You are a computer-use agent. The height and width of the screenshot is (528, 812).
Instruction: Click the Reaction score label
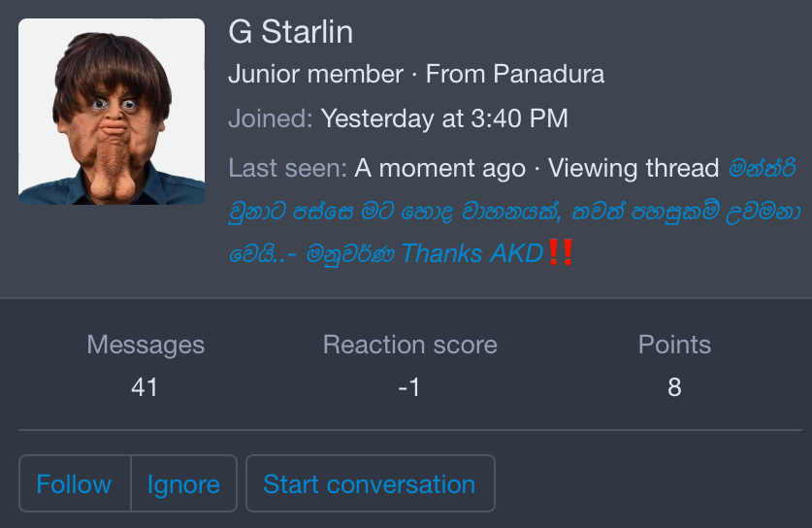(x=410, y=346)
